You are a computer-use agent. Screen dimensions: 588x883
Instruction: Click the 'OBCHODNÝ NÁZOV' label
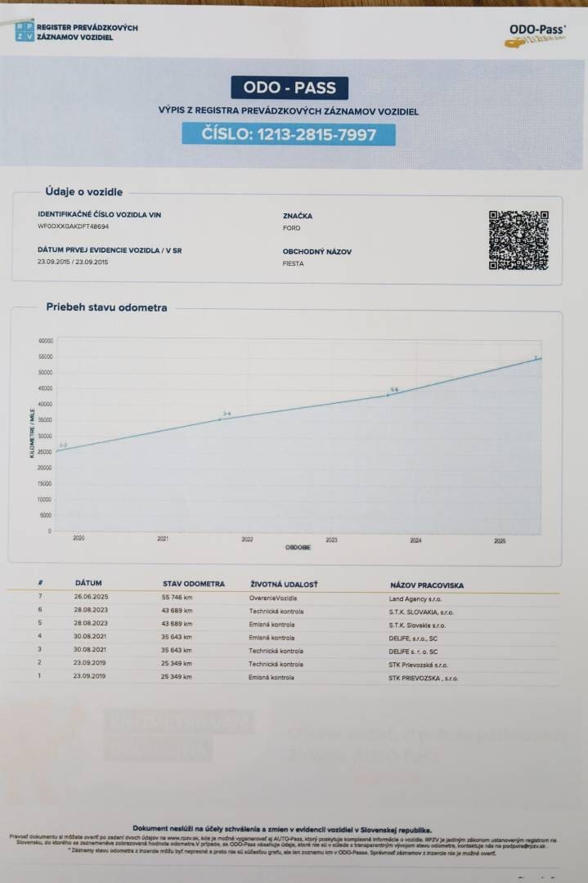[x=317, y=252]
